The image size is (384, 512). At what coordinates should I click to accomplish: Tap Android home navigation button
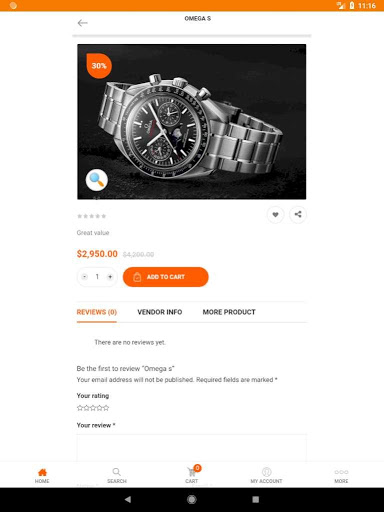[192, 499]
